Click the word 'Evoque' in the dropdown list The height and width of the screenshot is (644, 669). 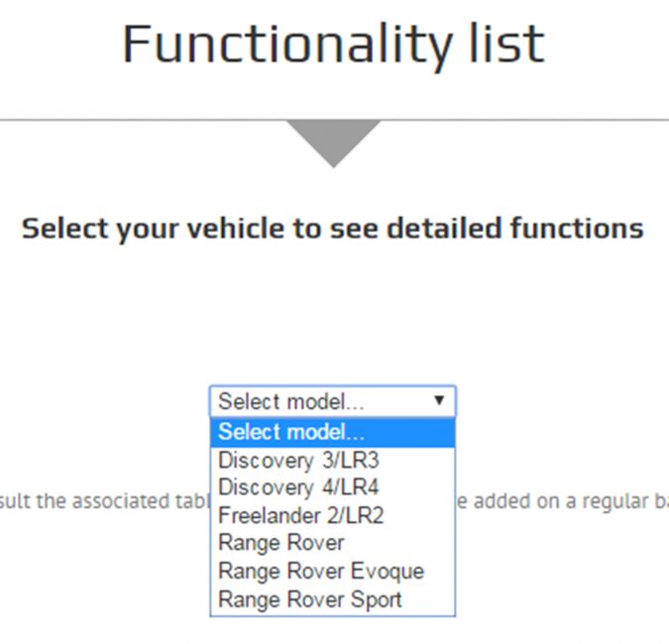tap(388, 572)
